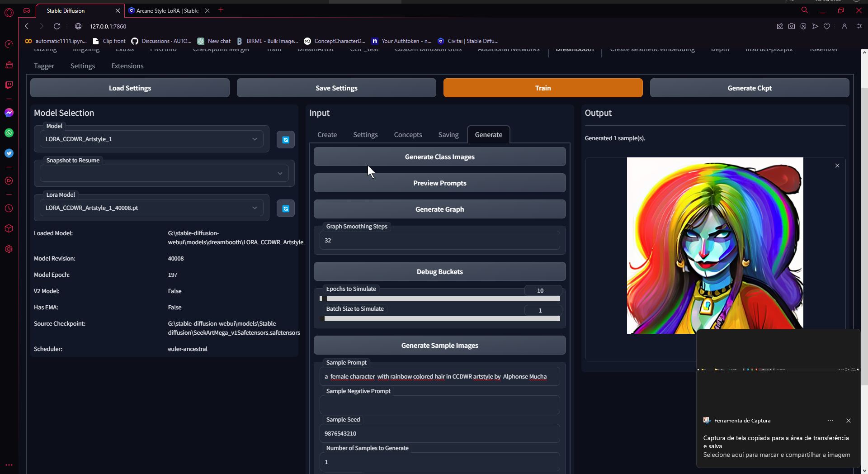Click Load Settings button

(x=130, y=88)
